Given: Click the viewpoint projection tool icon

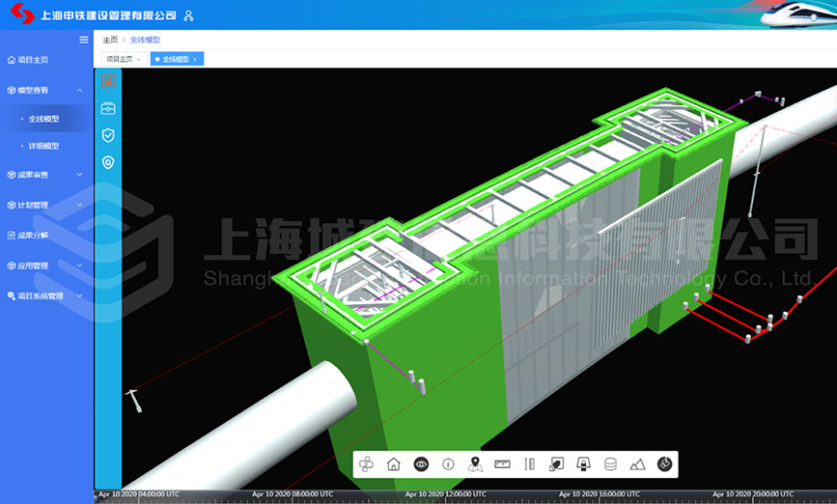Looking at the screenshot, I should point(583,464).
